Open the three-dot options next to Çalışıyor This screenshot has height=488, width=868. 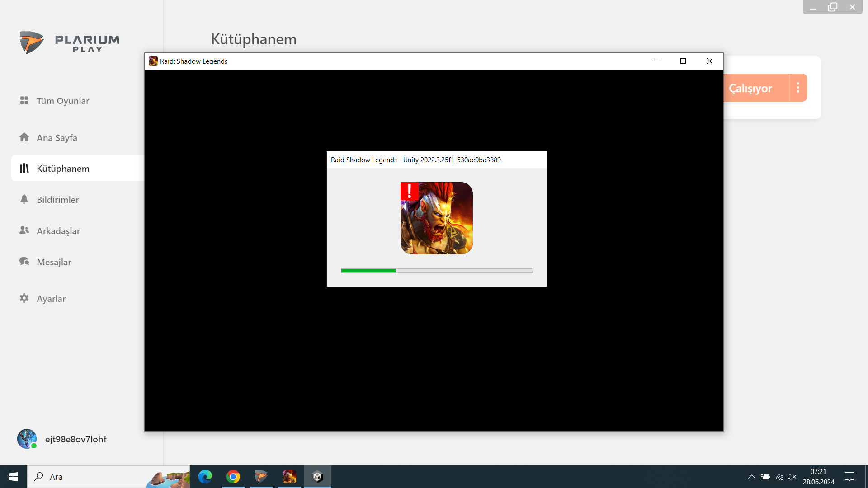(x=798, y=88)
